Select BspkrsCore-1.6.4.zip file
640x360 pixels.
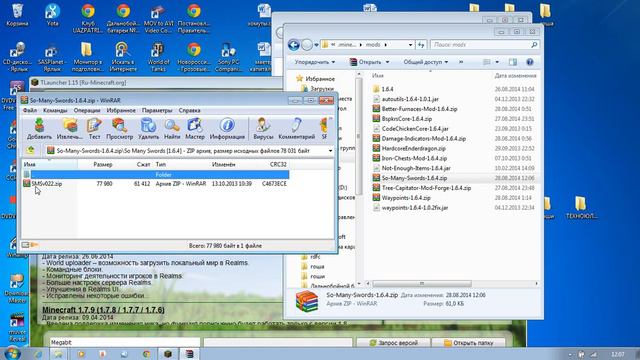pos(407,119)
